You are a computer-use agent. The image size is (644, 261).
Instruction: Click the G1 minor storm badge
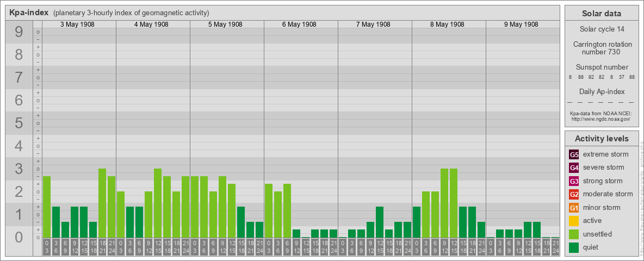[574, 208]
